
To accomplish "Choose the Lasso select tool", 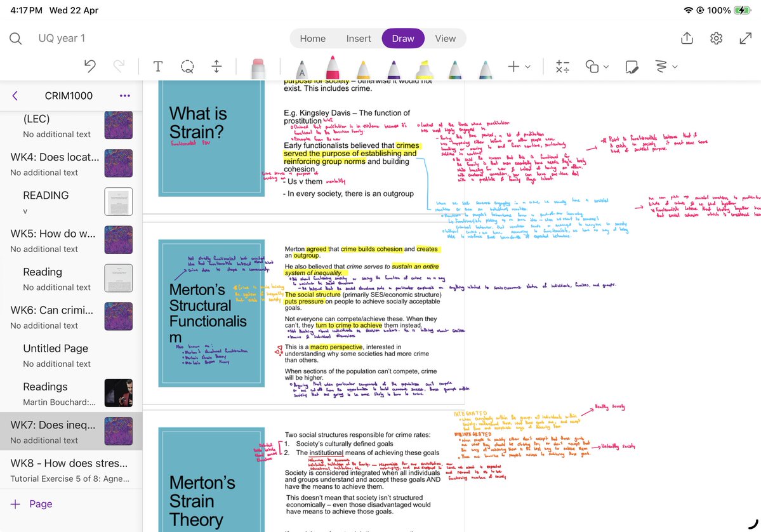I will tap(187, 66).
